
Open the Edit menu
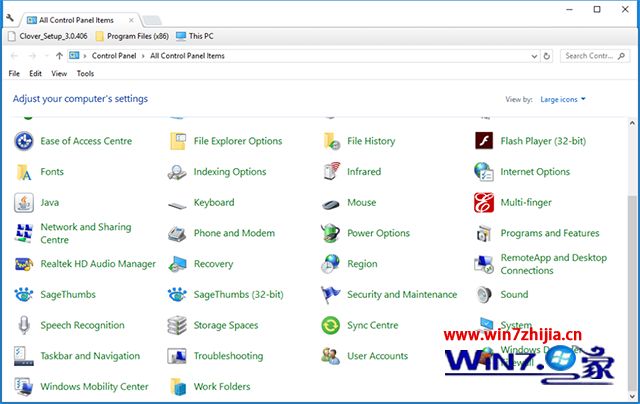pyautogui.click(x=35, y=73)
